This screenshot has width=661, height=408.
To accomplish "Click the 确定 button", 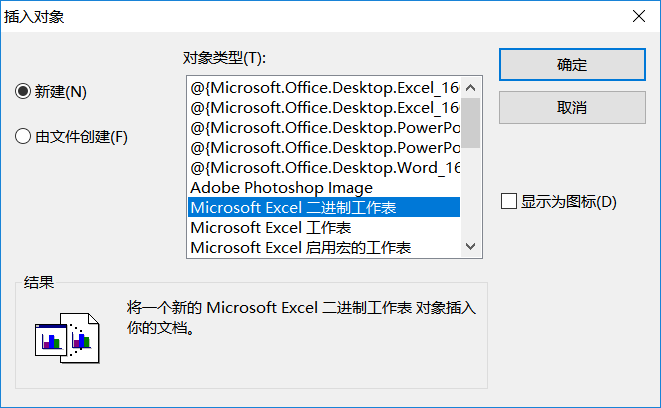I will pos(571,64).
